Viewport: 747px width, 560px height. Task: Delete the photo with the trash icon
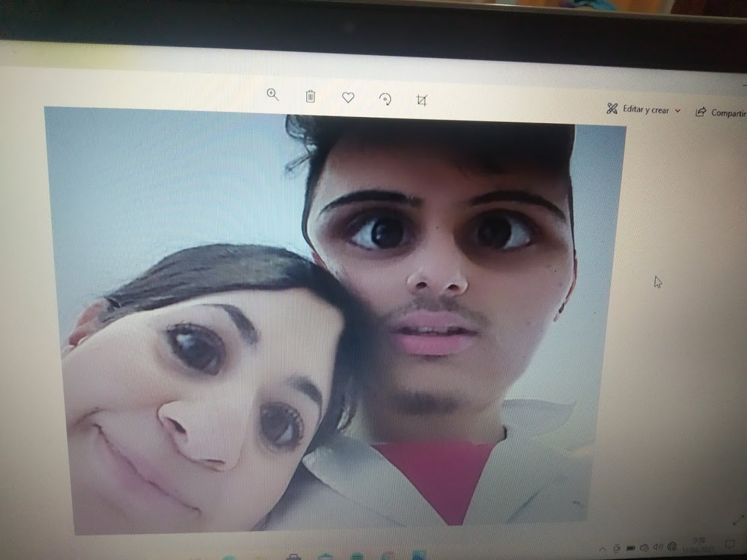click(310, 96)
